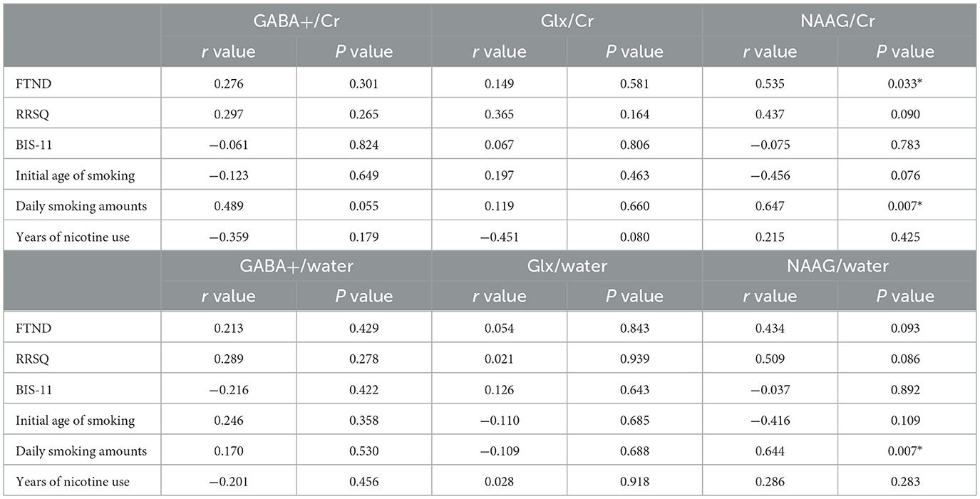Select the r value 0.489 cell

[228, 206]
